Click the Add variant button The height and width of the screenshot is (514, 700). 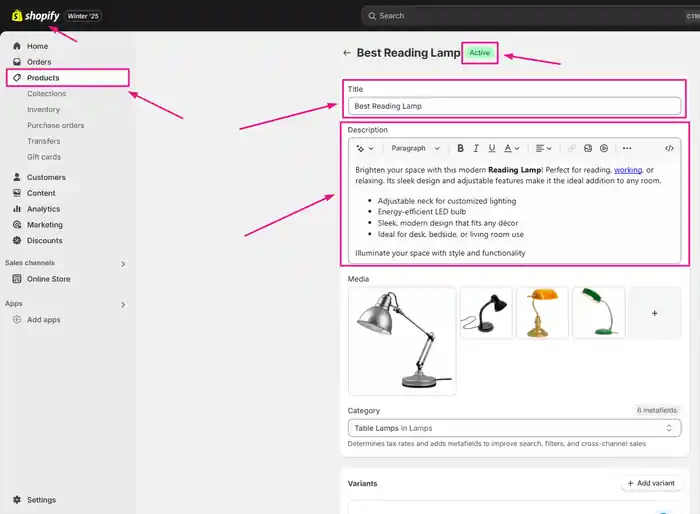point(651,483)
